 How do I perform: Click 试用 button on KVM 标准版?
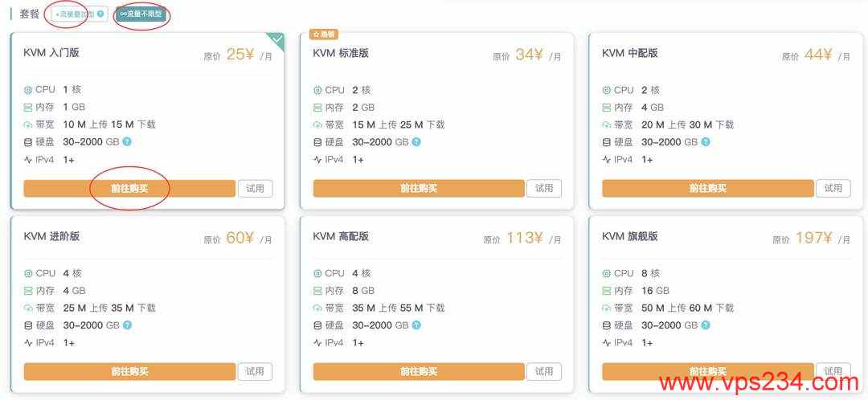coord(544,189)
